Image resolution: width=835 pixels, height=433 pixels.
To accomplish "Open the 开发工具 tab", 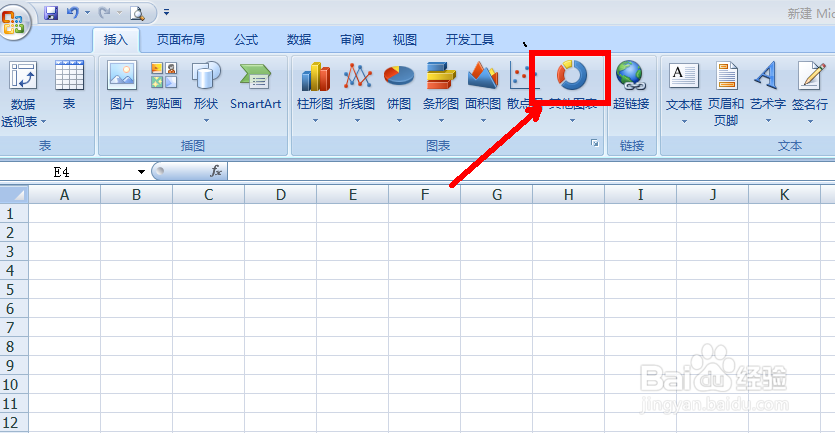I will click(x=470, y=40).
